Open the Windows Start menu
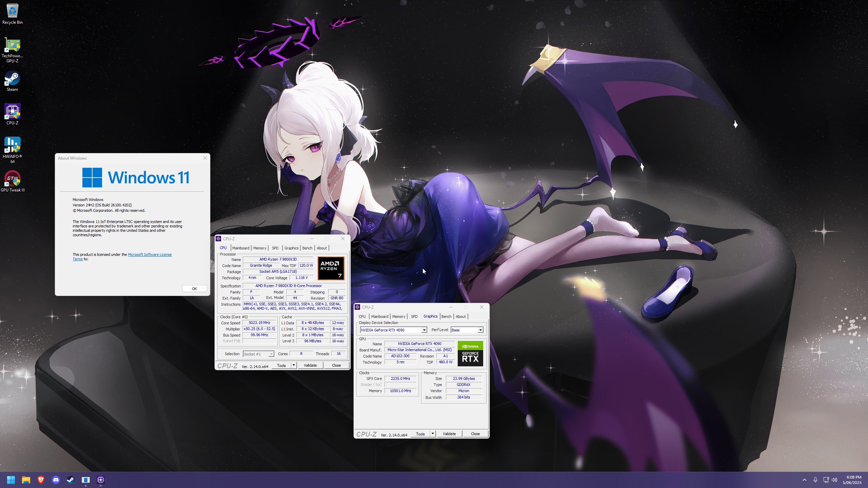Image resolution: width=868 pixels, height=488 pixels. pos(11,480)
